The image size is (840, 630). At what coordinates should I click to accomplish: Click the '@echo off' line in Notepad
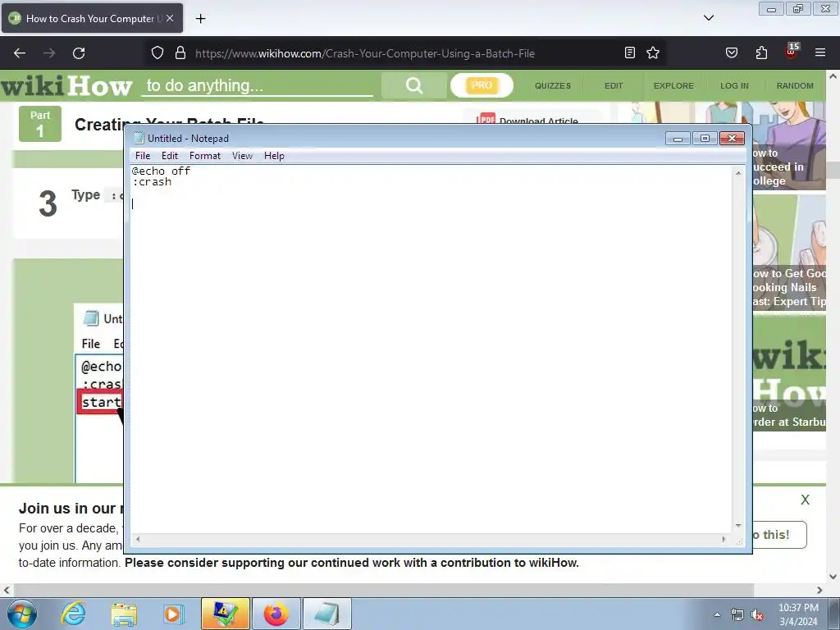pos(162,171)
